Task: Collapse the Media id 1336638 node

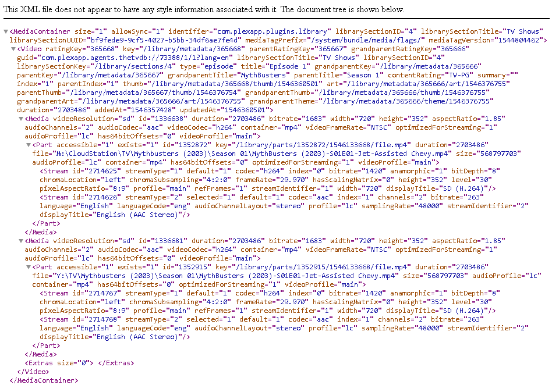Action: pos(21,119)
